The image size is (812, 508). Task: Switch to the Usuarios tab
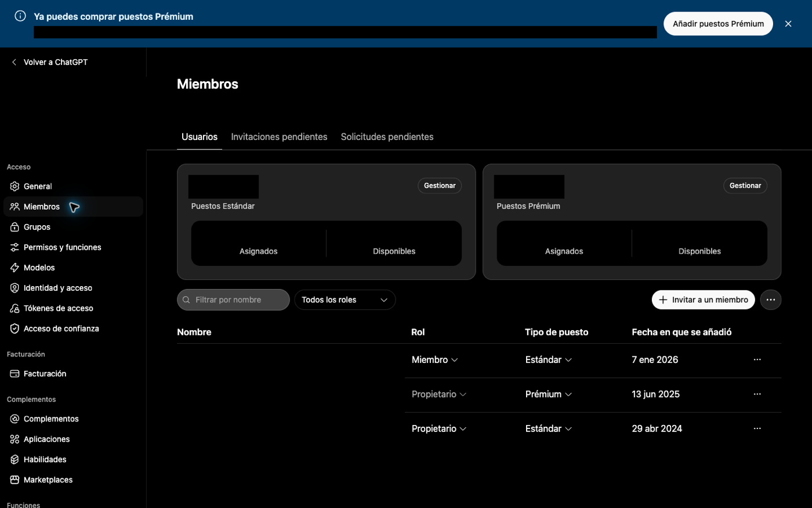pos(200,137)
